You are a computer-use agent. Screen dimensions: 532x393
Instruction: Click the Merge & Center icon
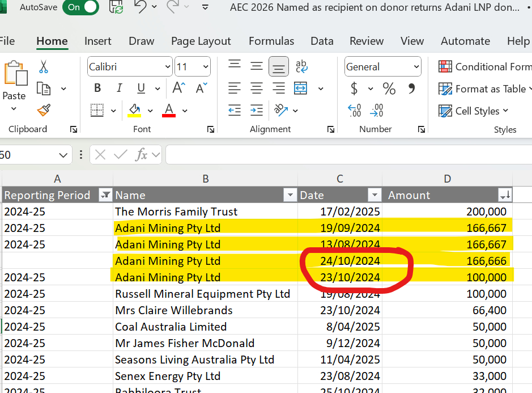click(x=300, y=88)
